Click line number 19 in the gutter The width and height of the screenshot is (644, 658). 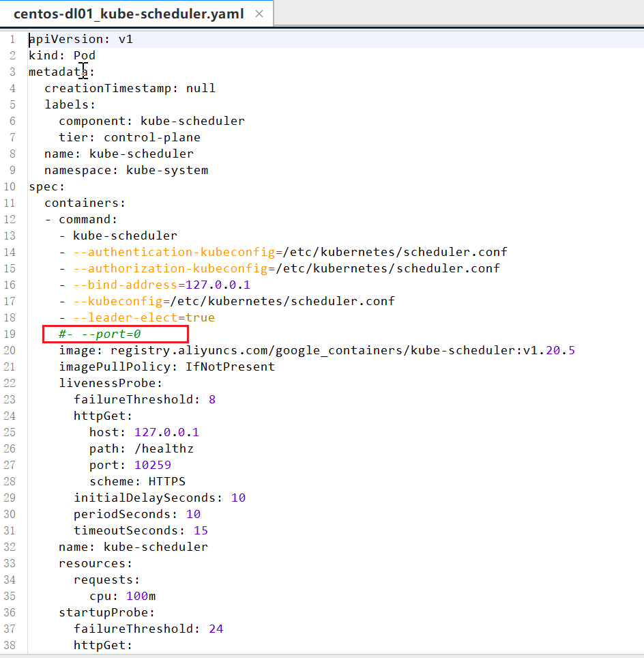[10, 334]
